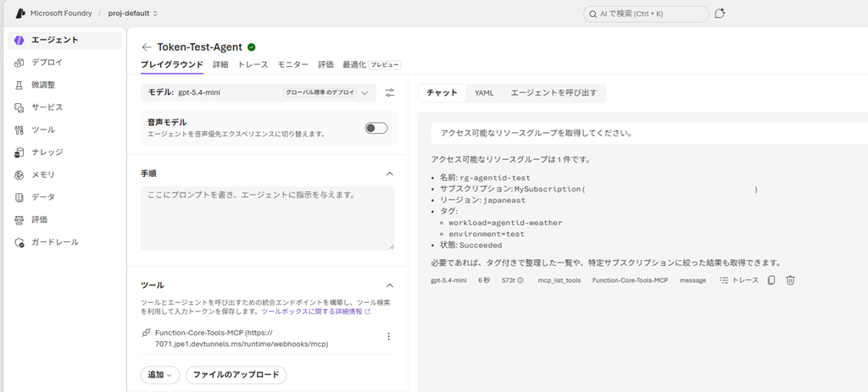Click the link icon beside Function-Core-Tools-MCP
Viewport: 868px width, 392px height.
[x=146, y=333]
